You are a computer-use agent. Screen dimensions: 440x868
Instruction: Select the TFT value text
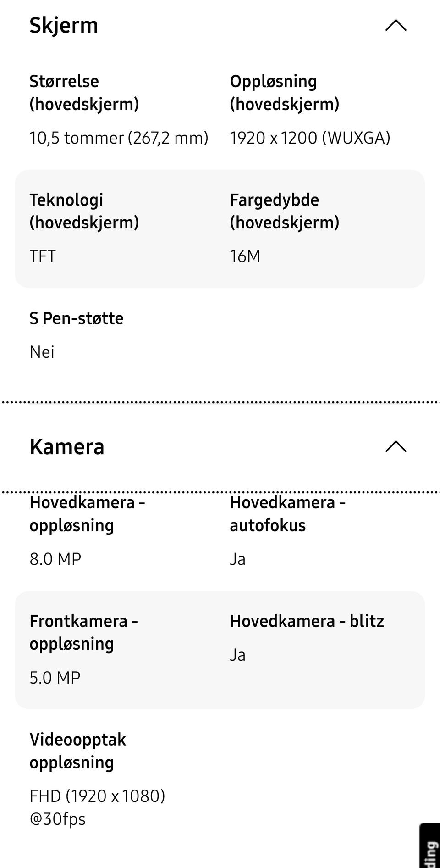43,256
